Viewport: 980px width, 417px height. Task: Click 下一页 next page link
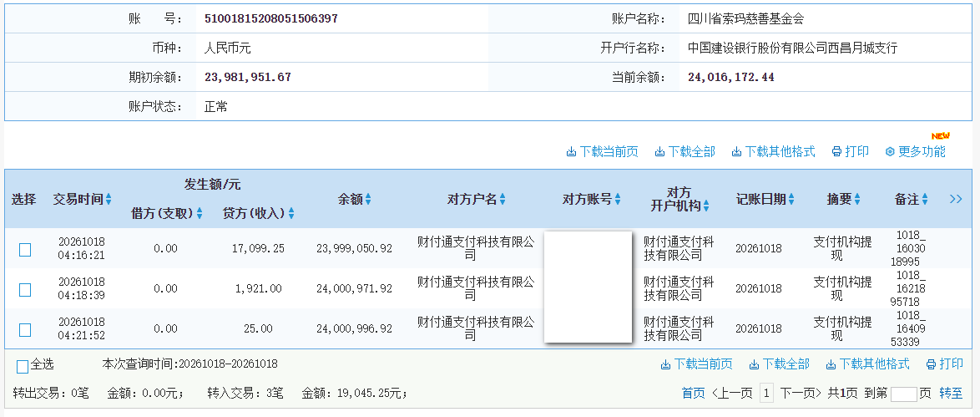click(x=801, y=394)
